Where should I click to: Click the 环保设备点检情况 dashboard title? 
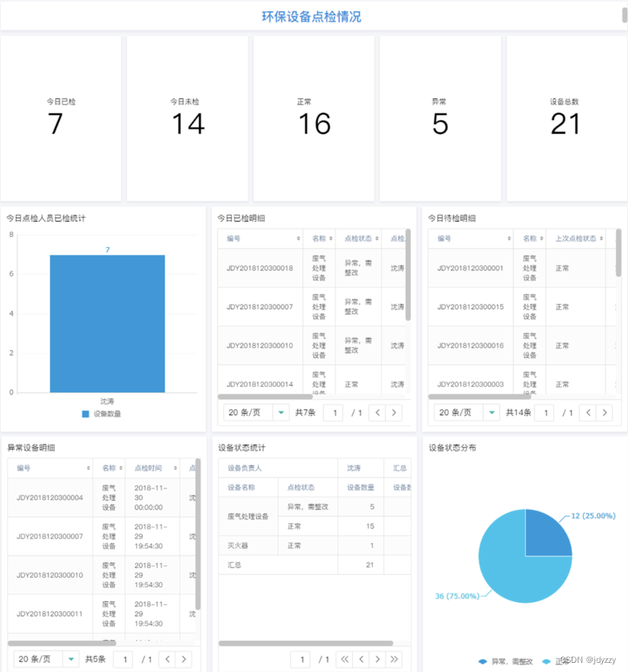[311, 17]
